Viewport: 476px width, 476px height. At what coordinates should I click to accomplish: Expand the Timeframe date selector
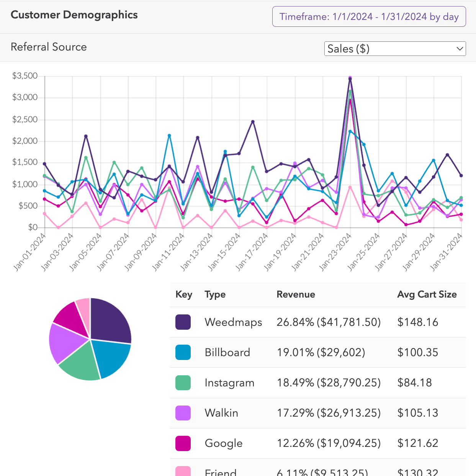(369, 16)
